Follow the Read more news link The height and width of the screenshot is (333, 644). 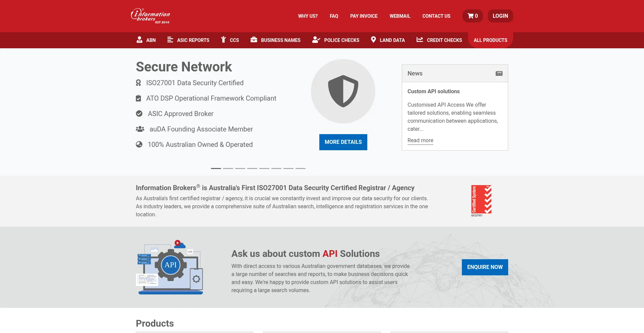pyautogui.click(x=420, y=140)
